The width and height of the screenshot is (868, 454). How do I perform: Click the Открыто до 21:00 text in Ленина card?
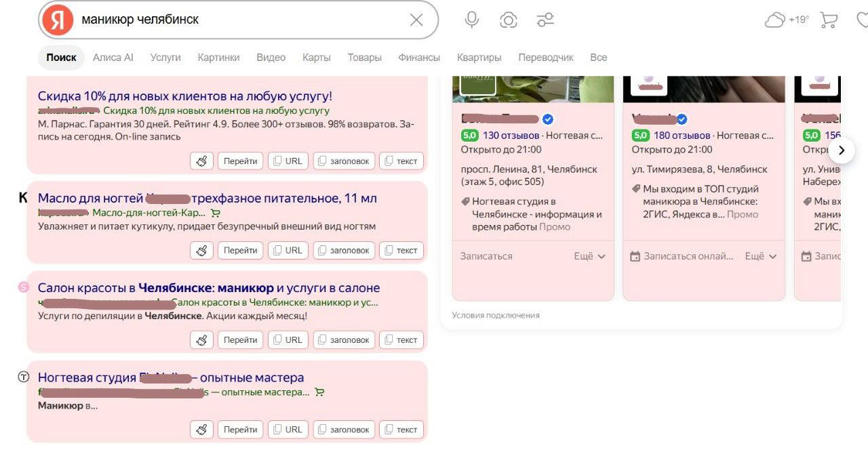(x=501, y=149)
